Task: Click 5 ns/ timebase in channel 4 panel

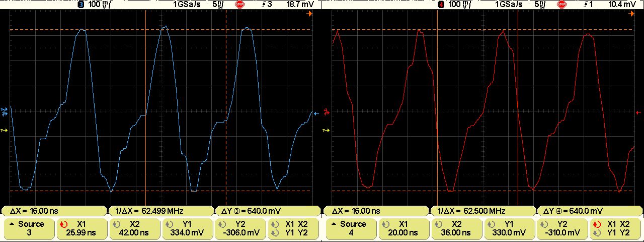Action: (x=540, y=5)
